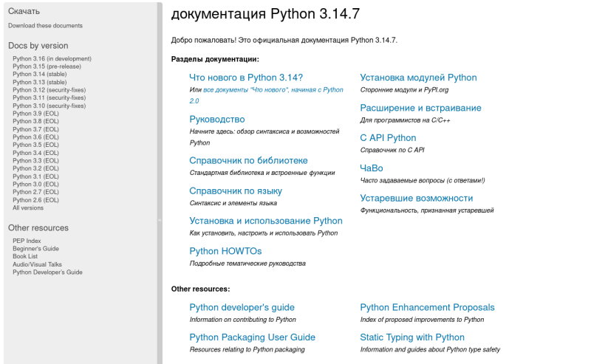Open 'Python Enhancement Proposals' link
This screenshot has width=591, height=364.
(428, 307)
